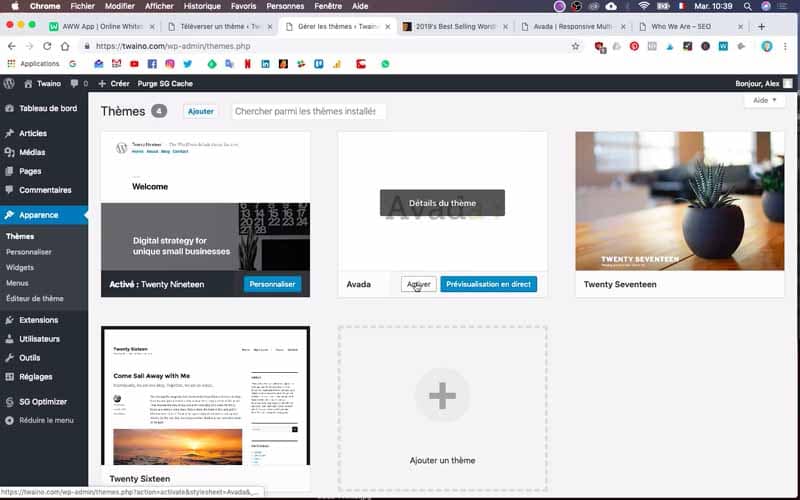Open the comments bubble in the admin bar

point(79,84)
